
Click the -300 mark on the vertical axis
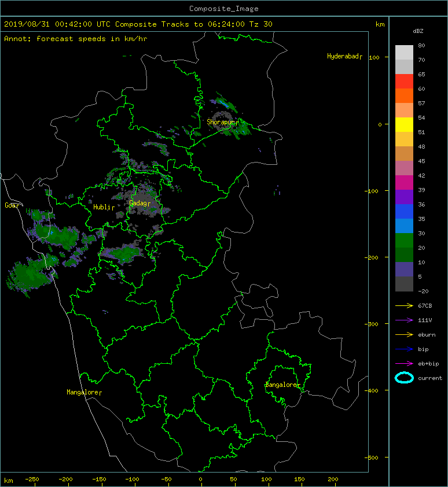[x=372, y=324]
